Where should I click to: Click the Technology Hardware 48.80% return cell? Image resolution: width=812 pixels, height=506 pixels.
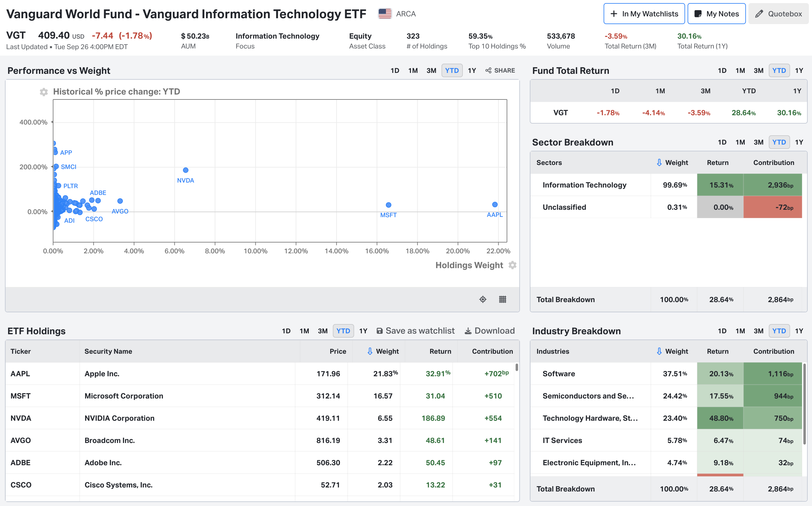(720, 418)
